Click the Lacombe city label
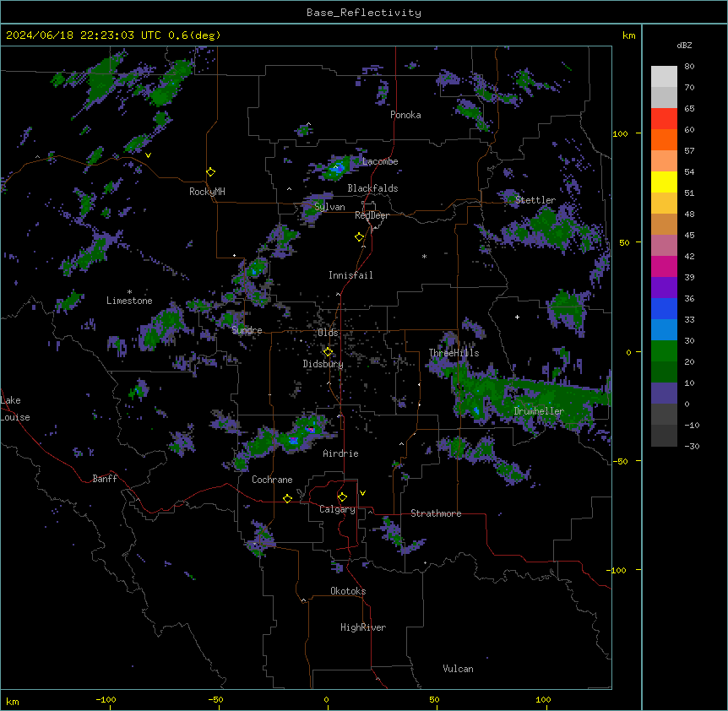The width and height of the screenshot is (728, 711). coord(380,161)
